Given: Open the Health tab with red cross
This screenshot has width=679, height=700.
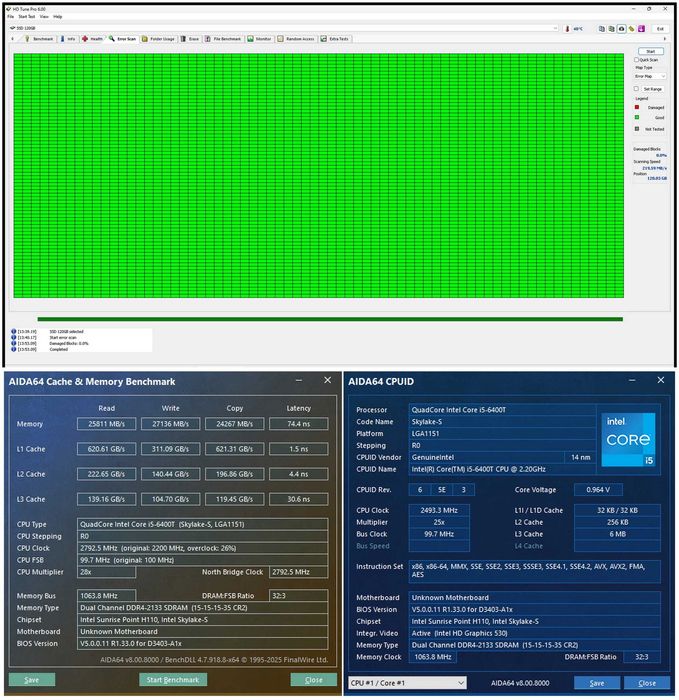Looking at the screenshot, I should pos(92,39).
